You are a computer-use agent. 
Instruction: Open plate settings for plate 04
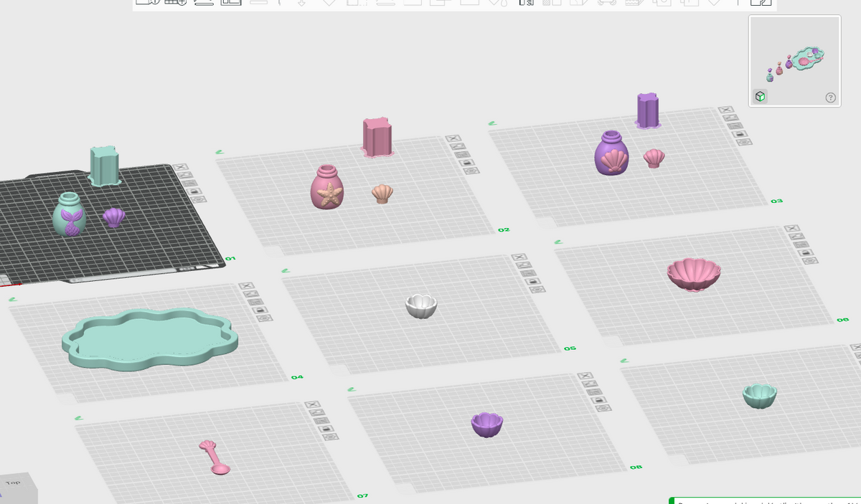pyautogui.click(x=264, y=318)
